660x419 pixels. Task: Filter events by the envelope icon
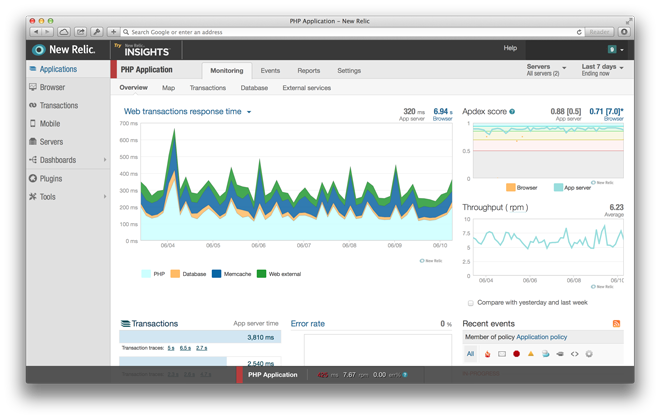pyautogui.click(x=502, y=354)
